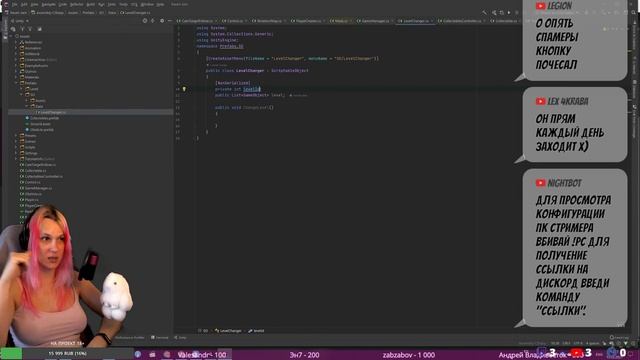Click the run play icon in top toolbar

(x=509, y=13)
